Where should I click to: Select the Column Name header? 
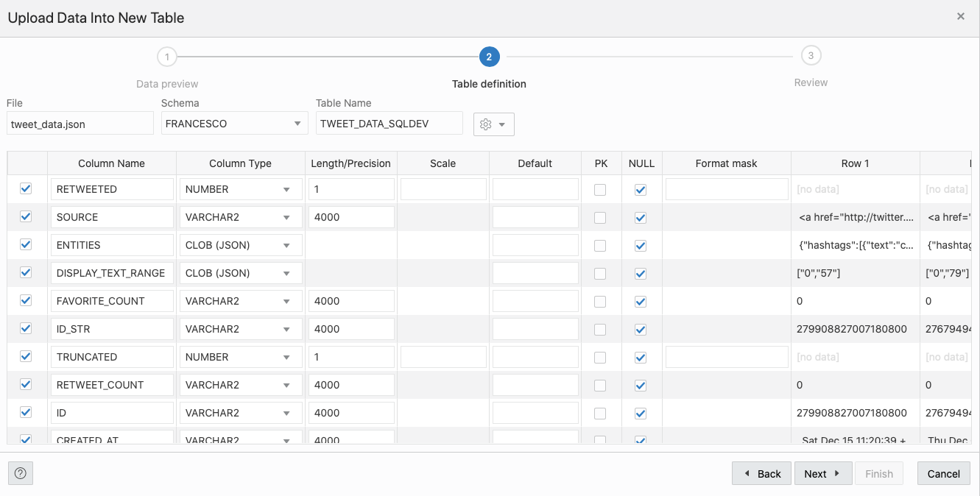click(112, 163)
